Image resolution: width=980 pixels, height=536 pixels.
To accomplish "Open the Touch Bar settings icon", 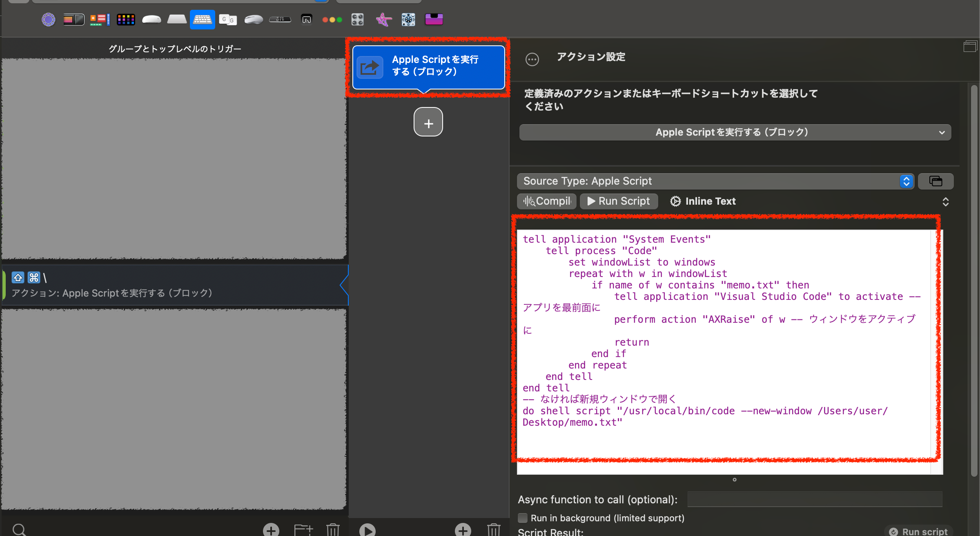I will 73,19.
